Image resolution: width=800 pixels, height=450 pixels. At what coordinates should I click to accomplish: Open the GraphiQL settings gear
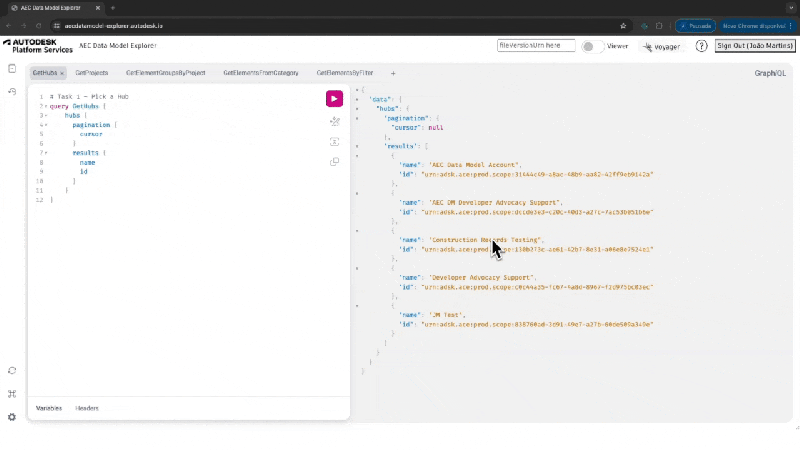tap(12, 417)
